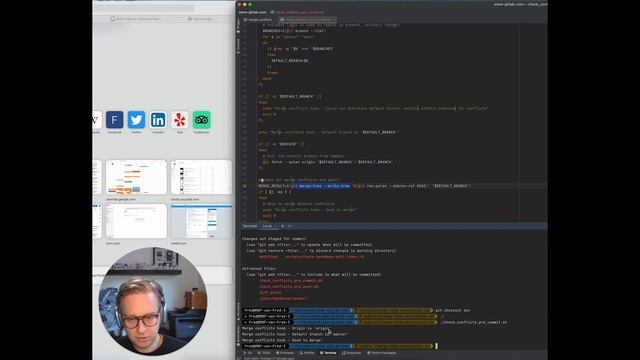Open the Twitter favorite in Safari
Screen dimensions: 640x360
(136, 120)
